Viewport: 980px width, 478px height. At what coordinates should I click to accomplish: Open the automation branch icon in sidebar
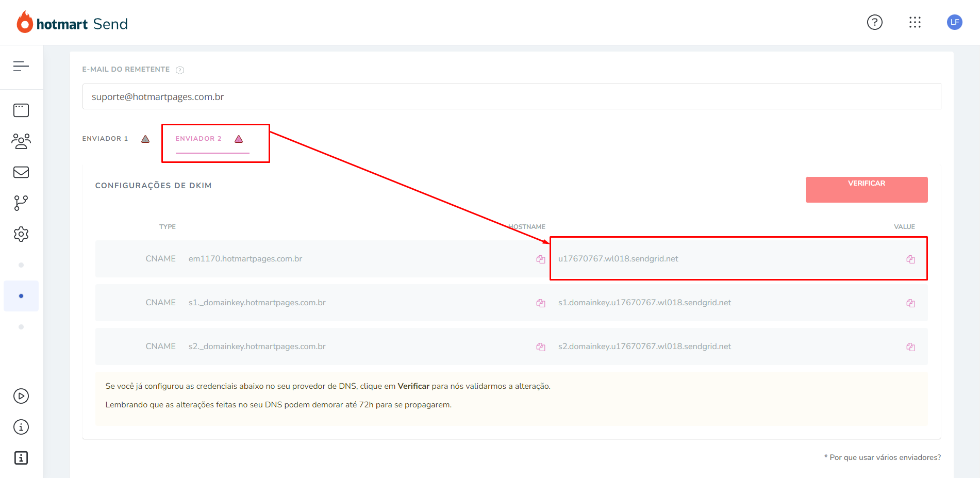click(x=21, y=203)
